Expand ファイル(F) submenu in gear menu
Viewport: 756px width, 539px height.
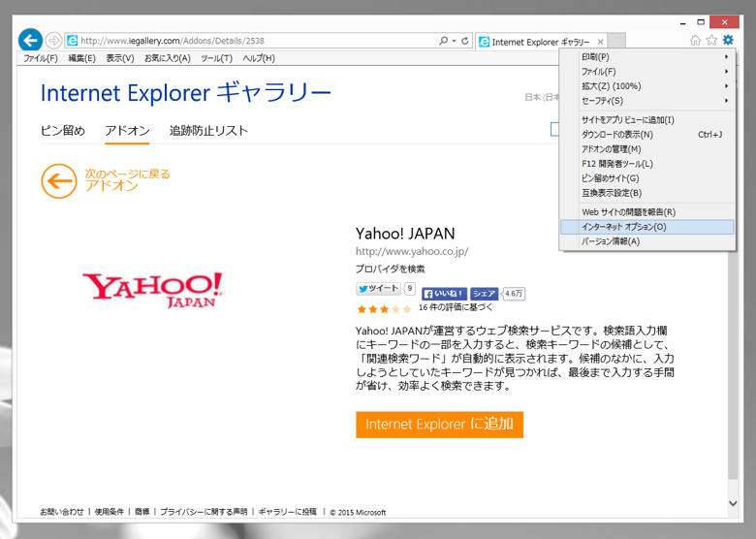coord(647,72)
